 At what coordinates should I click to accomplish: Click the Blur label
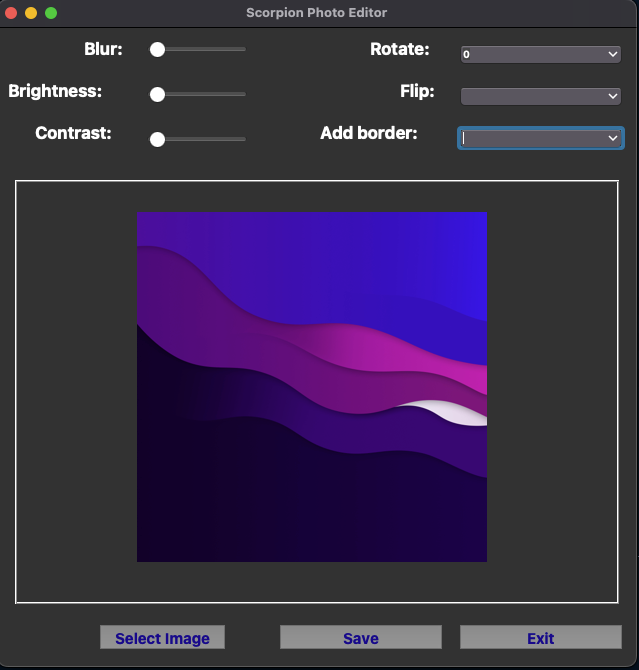(103, 49)
